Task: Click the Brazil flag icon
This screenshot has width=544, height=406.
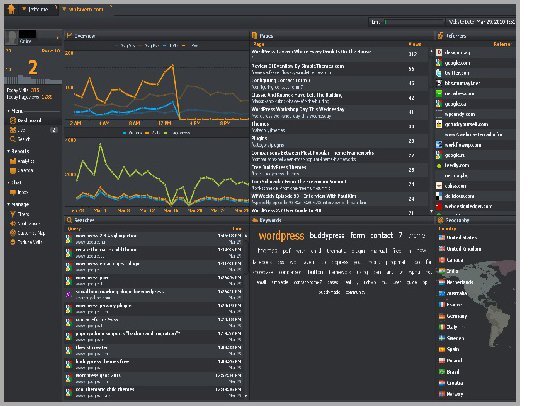Action: click(442, 372)
